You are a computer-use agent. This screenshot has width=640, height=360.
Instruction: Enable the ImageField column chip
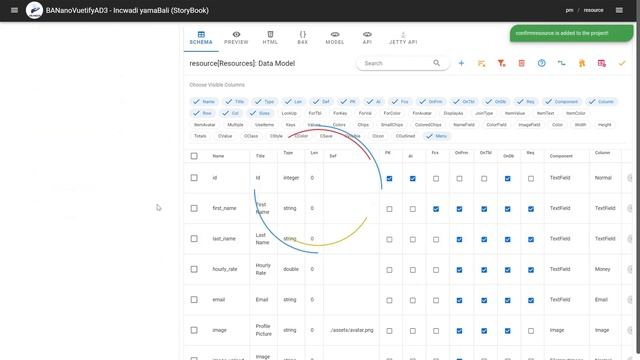point(529,124)
